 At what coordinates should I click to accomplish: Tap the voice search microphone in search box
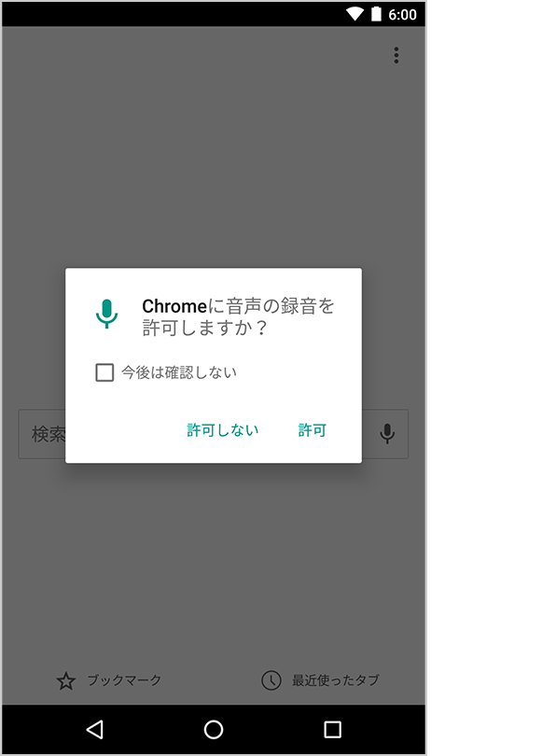(387, 433)
